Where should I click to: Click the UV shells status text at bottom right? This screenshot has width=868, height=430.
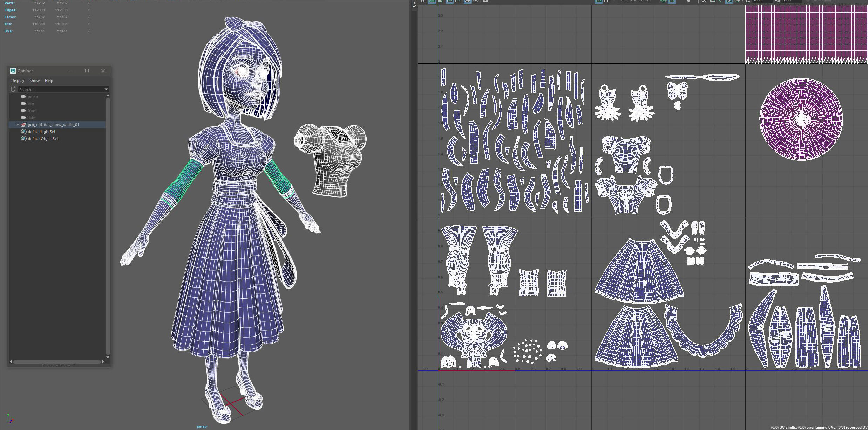click(x=819, y=428)
